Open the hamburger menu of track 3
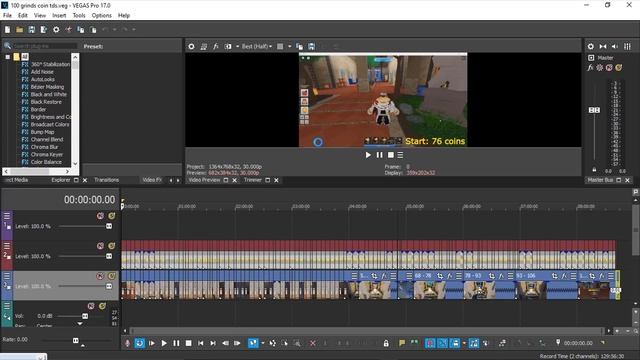Screen dimensions: 640x360 (x=7, y=276)
